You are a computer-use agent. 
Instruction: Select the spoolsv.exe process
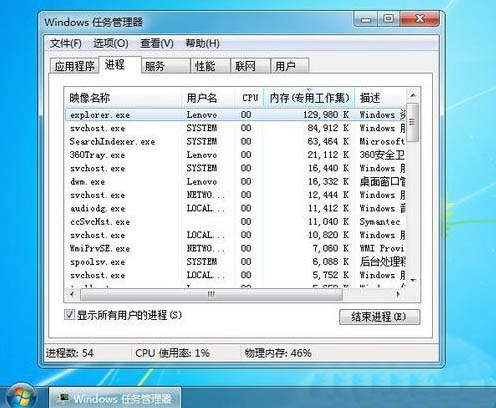[x=235, y=262]
